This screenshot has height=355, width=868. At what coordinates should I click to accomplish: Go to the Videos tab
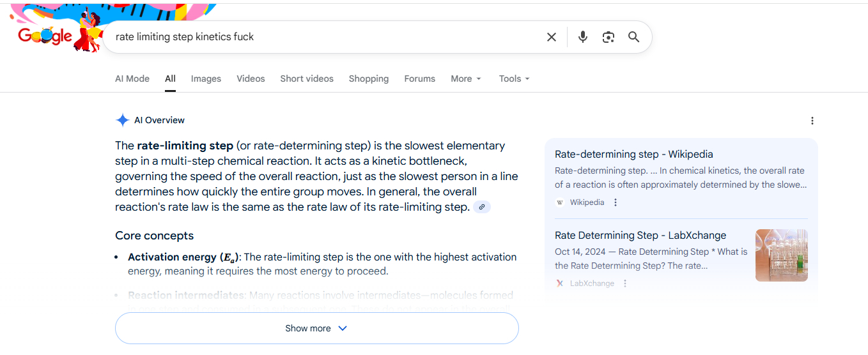tap(251, 79)
